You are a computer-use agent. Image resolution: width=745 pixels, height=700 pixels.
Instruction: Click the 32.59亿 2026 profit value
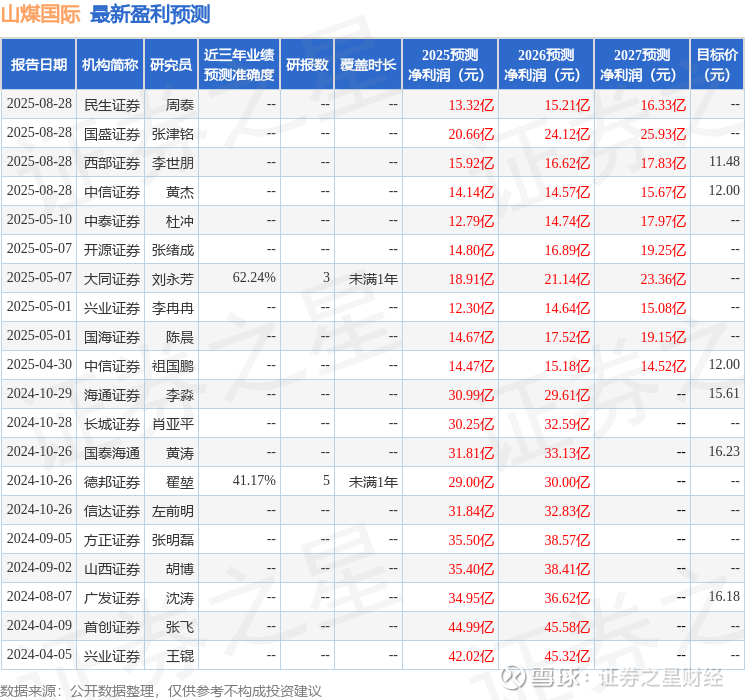click(567, 424)
